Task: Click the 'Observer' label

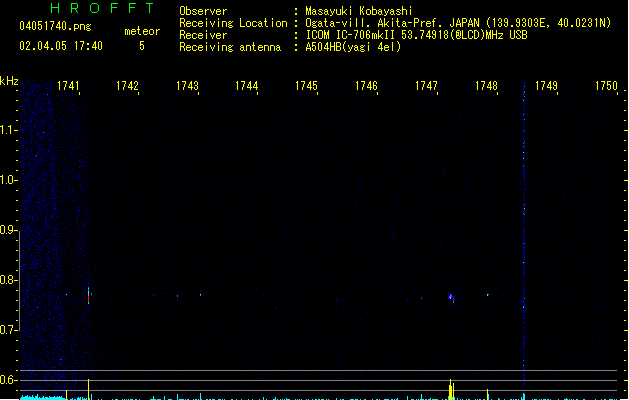Action: pos(203,11)
